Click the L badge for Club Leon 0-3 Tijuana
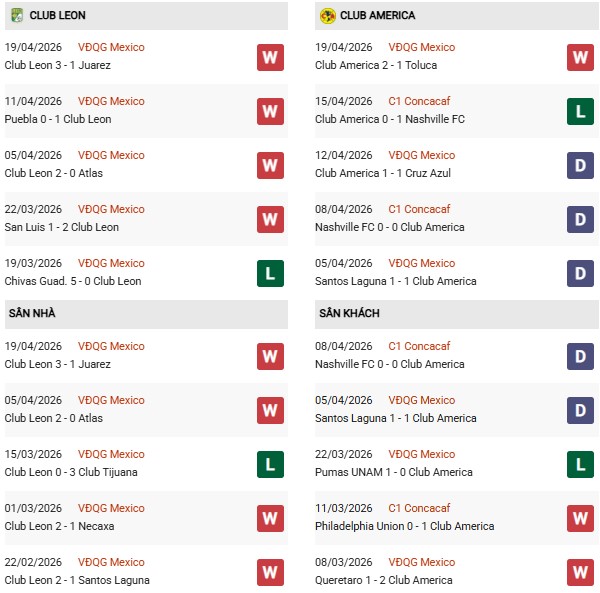 270,464
